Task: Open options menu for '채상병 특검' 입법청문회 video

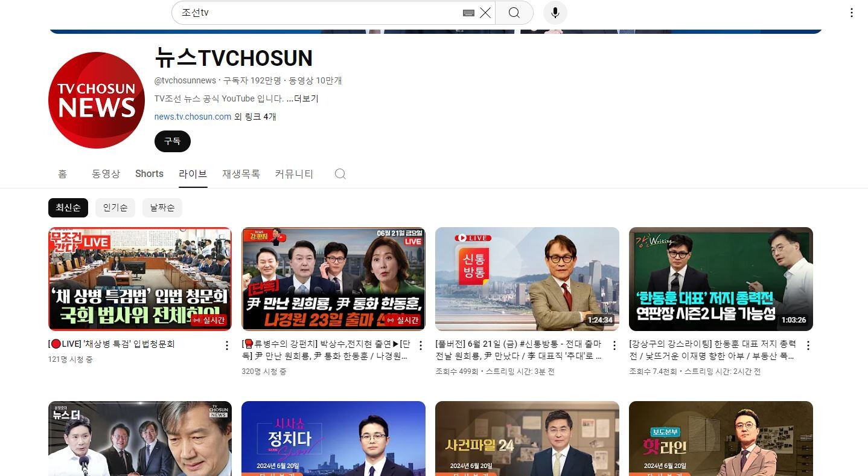Action: coord(227,346)
